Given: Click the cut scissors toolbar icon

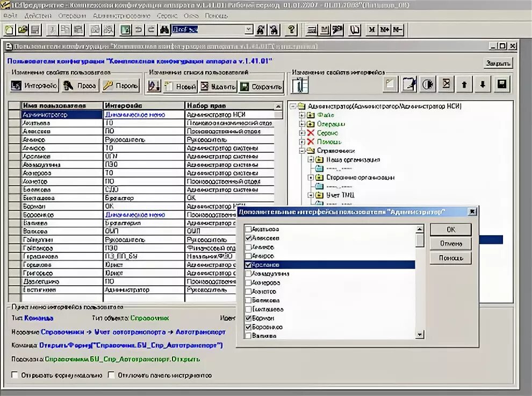Looking at the screenshot, I should [x=53, y=30].
